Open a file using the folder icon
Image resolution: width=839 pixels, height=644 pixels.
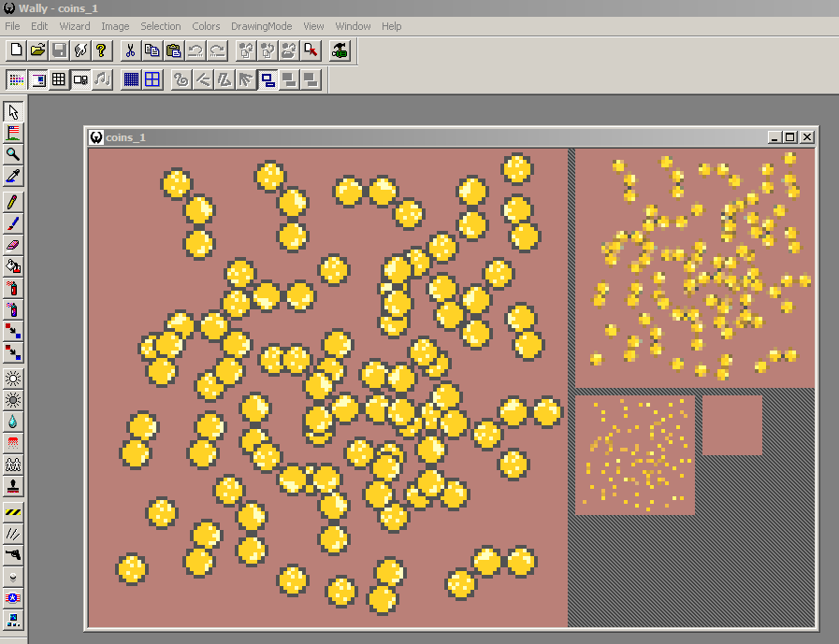[x=37, y=50]
